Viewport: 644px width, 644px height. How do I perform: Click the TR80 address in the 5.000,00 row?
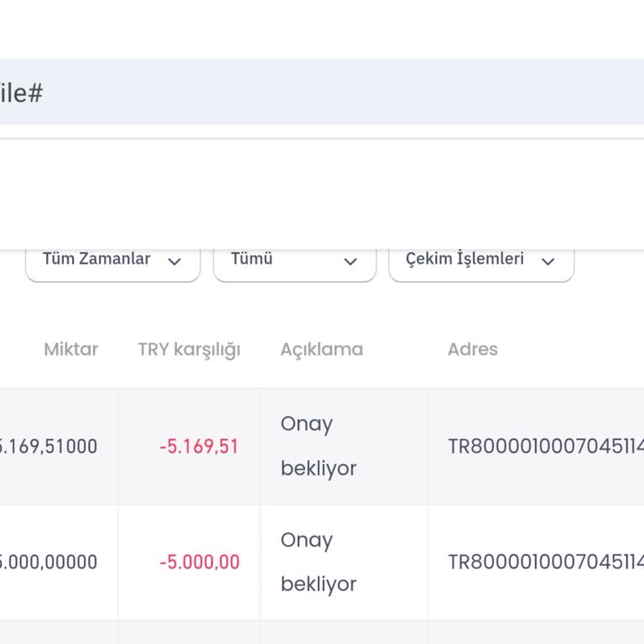pos(546,562)
